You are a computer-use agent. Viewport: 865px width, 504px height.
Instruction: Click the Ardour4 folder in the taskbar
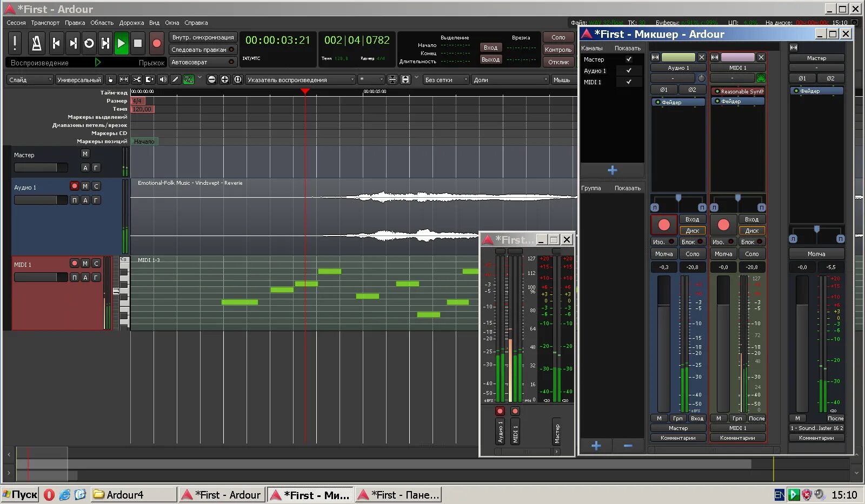[x=134, y=495]
